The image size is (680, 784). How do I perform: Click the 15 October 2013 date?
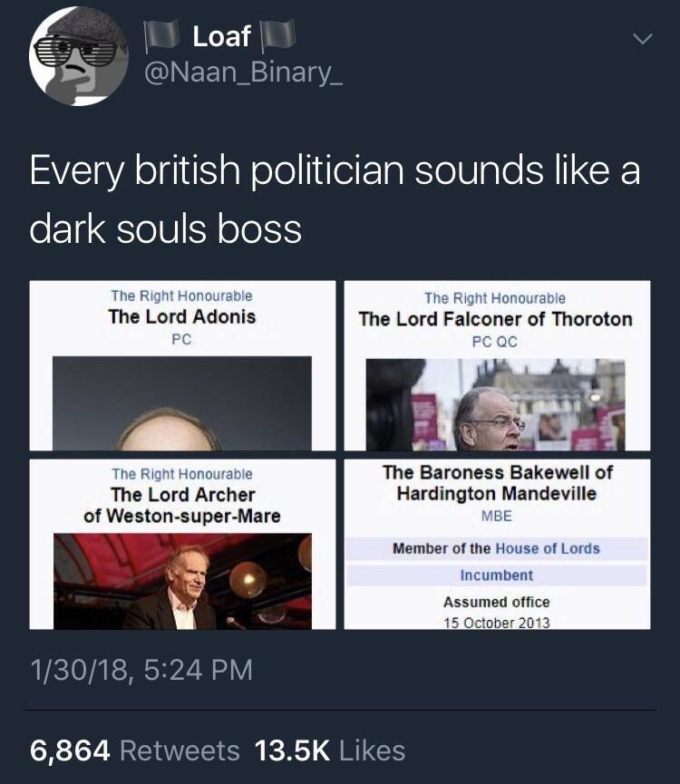tap(496, 622)
